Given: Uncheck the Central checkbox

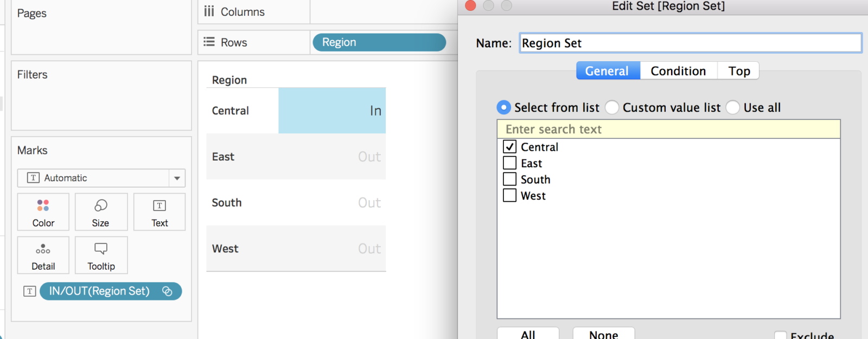Looking at the screenshot, I should pyautogui.click(x=509, y=147).
